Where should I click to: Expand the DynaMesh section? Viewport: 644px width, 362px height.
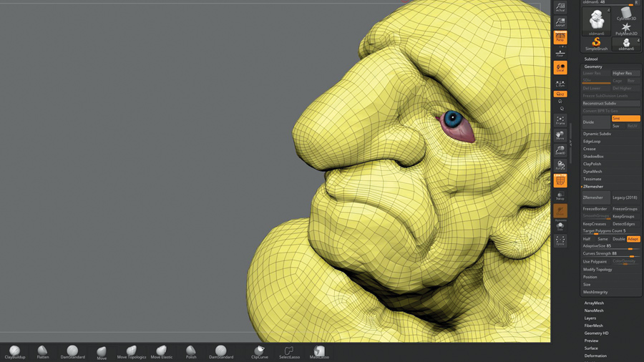point(592,172)
